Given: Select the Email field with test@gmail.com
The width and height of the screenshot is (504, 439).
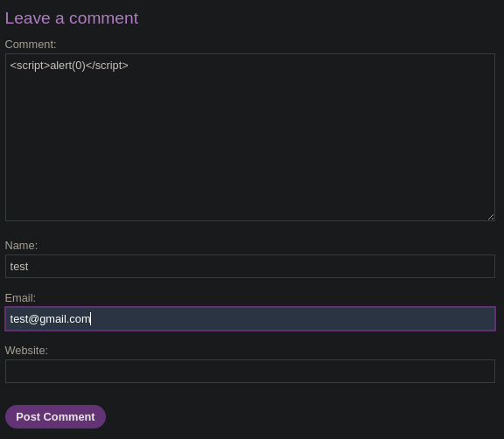Looking at the screenshot, I should (250, 319).
